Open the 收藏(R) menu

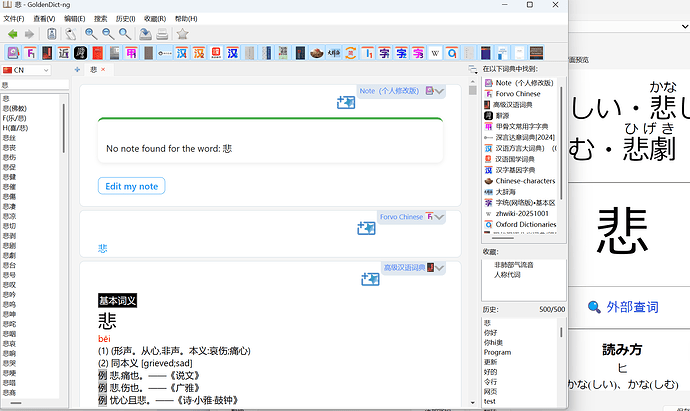pyautogui.click(x=155, y=18)
